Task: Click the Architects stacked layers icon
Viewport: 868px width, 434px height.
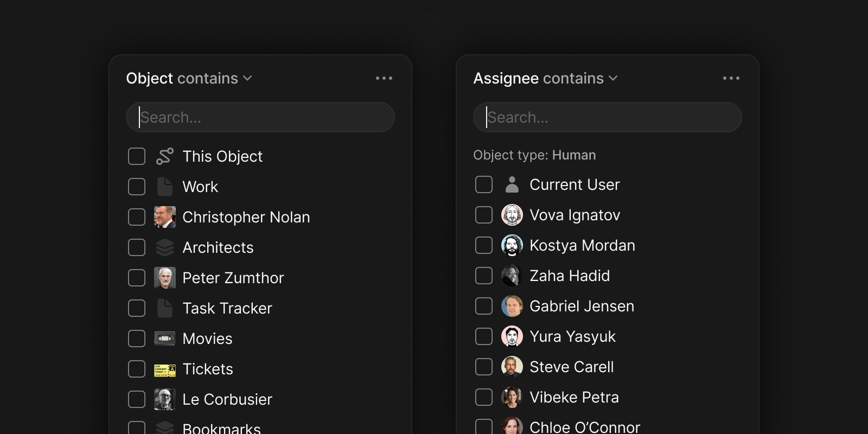Action: point(164,247)
